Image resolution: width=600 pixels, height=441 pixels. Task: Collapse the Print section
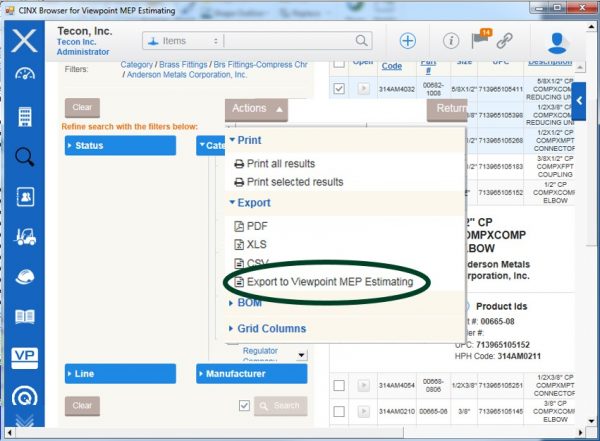point(246,140)
